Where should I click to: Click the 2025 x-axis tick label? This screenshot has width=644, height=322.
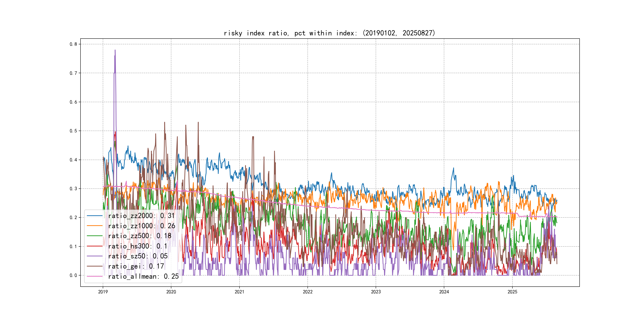pos(512,292)
